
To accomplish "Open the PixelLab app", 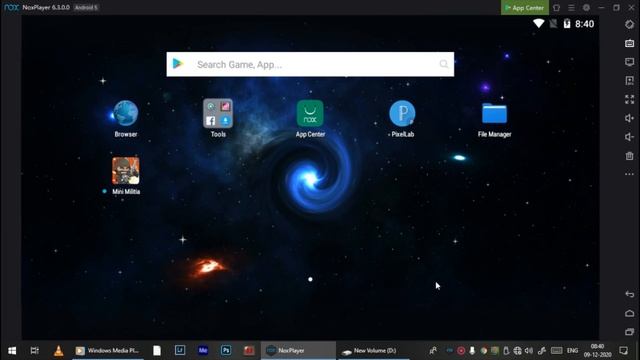I will click(402, 113).
